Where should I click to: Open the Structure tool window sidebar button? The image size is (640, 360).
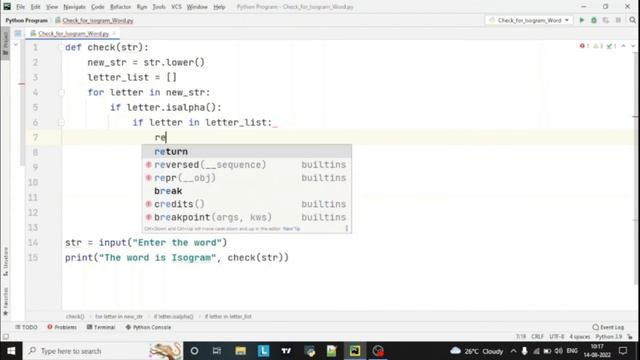tap(5, 261)
